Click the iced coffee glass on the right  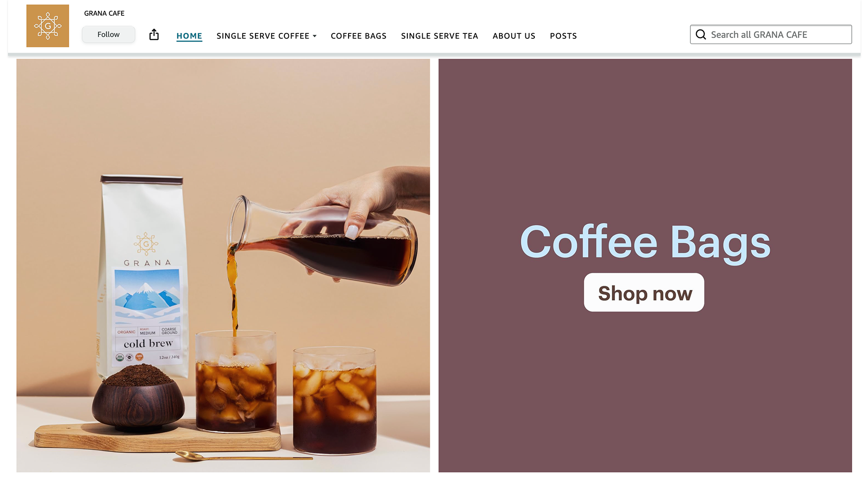coord(335,401)
